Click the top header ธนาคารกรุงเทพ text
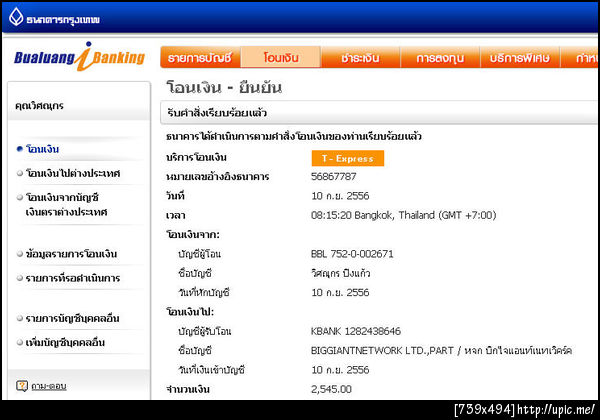 (63, 20)
